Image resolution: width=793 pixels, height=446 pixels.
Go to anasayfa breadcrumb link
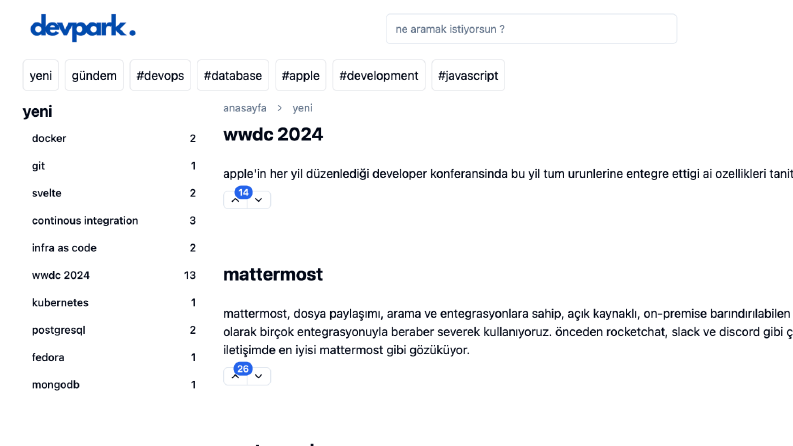click(245, 108)
